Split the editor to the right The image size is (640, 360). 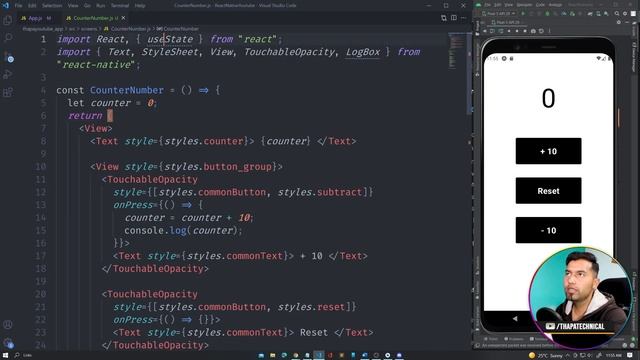(454, 18)
